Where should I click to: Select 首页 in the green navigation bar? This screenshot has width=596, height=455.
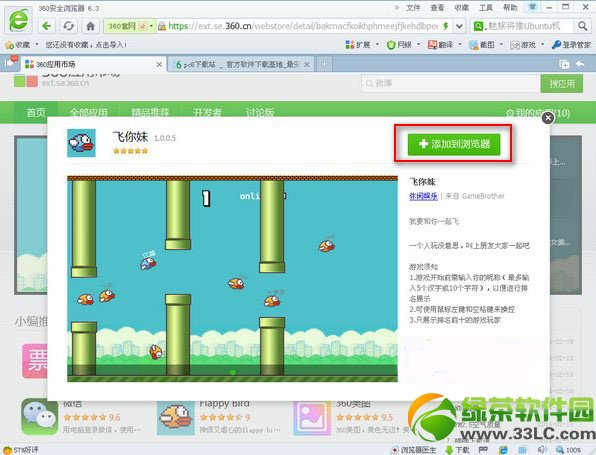(36, 113)
